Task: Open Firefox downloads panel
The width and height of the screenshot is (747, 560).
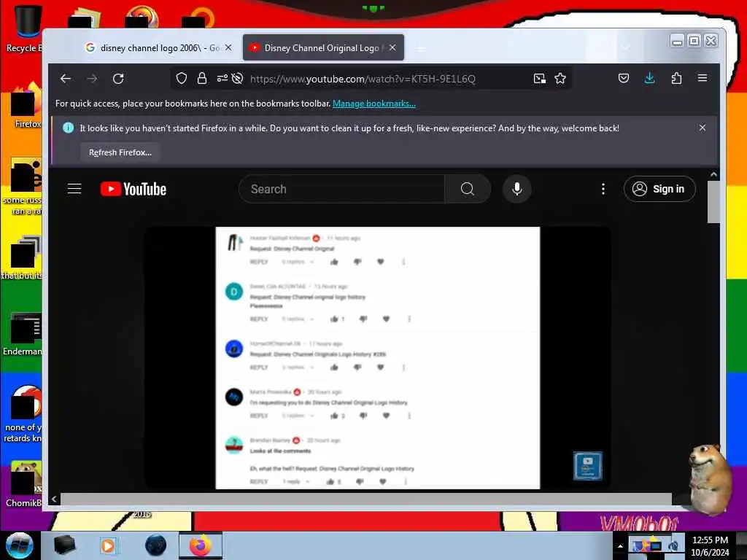Action: pos(649,78)
